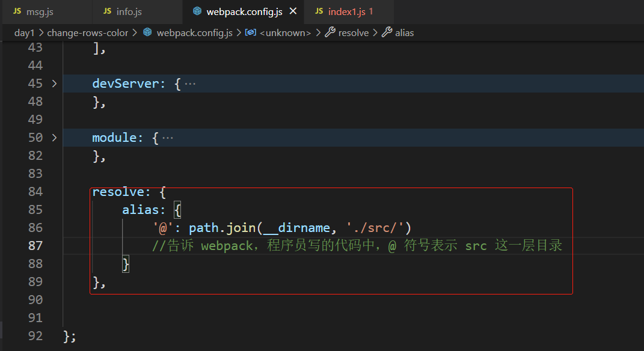Select the resolve breadcrumb
Image resolution: width=644 pixels, height=351 pixels.
point(354,33)
